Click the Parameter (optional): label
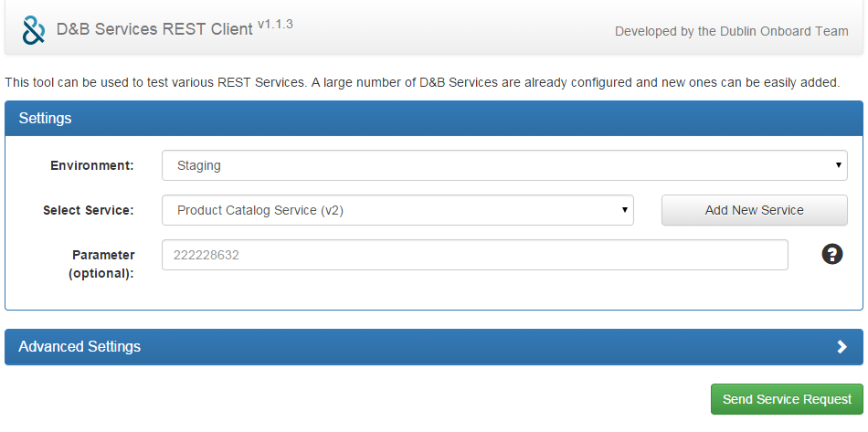868x432 pixels. pos(101,264)
